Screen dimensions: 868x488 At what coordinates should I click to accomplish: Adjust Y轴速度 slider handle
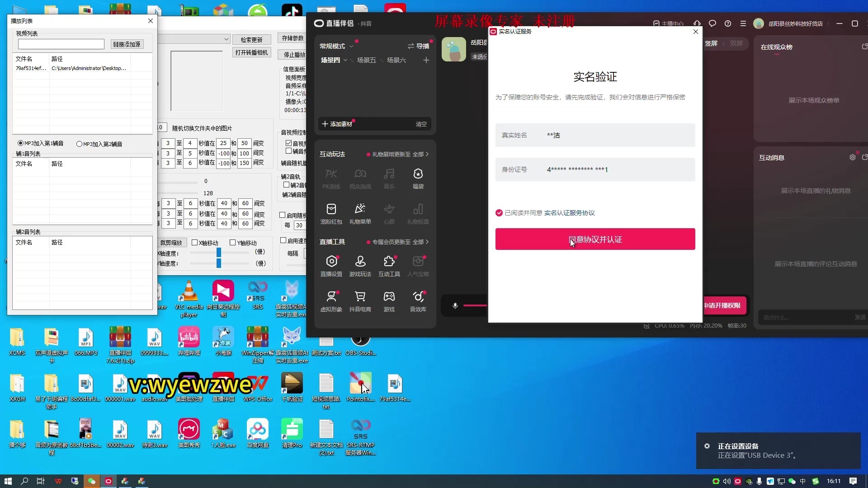219,263
